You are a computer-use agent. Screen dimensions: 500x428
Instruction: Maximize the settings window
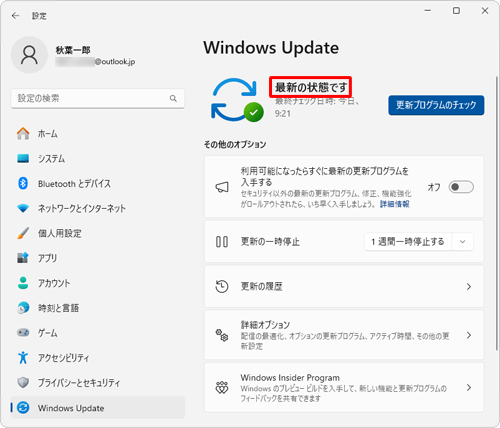[x=456, y=11]
